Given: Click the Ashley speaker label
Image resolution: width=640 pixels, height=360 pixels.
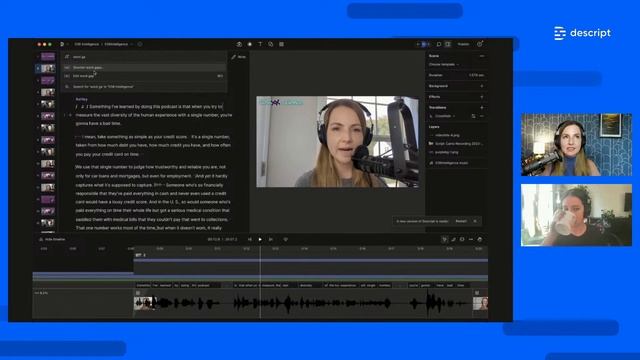Looking at the screenshot, I should click(x=82, y=99).
